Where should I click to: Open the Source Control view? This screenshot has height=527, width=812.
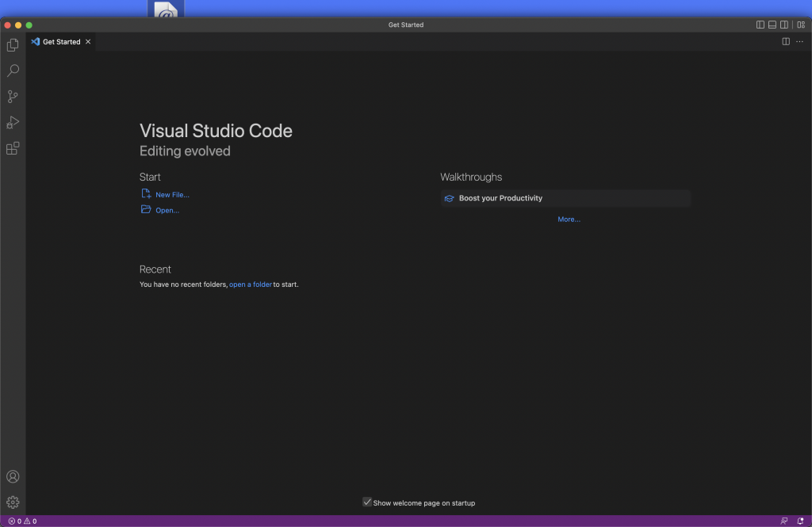tap(13, 97)
